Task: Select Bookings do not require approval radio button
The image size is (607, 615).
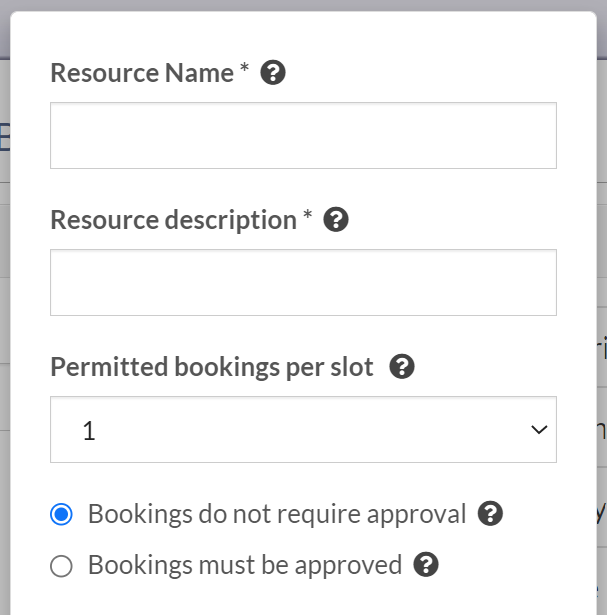Action: click(62, 515)
